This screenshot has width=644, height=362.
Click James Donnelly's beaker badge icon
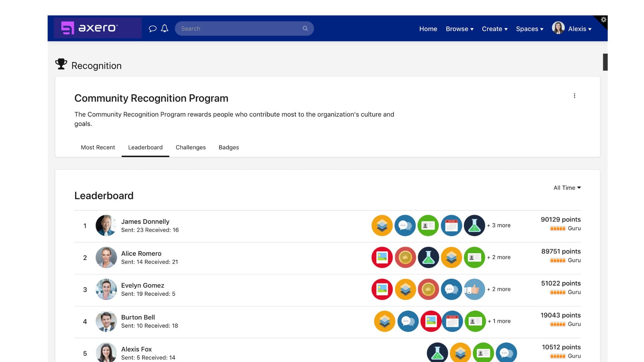(x=474, y=225)
